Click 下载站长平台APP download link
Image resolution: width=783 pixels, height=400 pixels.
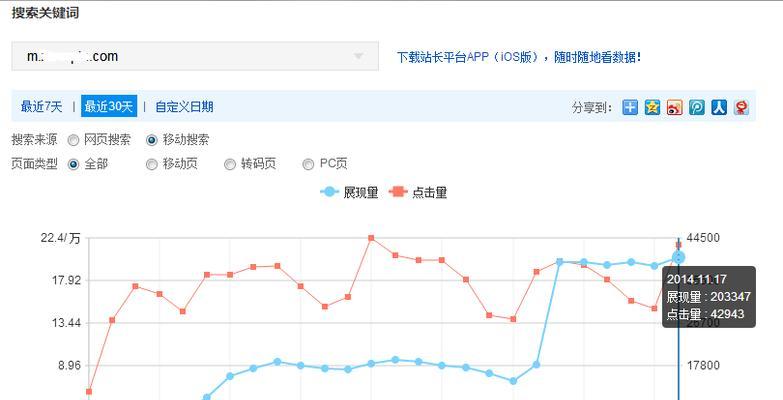pos(518,57)
